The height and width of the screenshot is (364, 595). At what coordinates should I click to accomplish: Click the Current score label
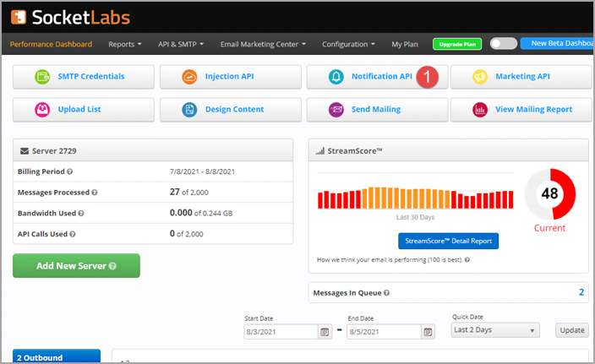[549, 228]
